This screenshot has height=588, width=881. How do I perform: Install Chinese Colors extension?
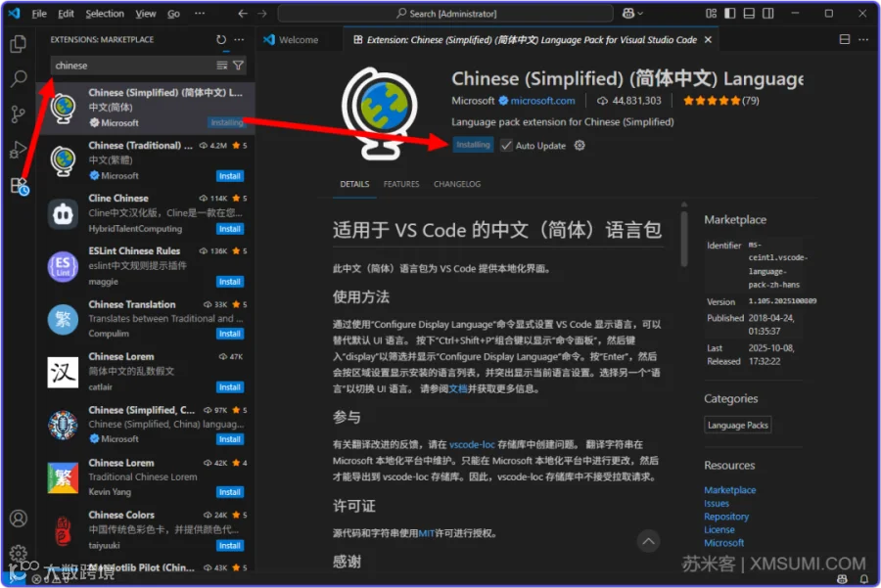(x=230, y=545)
